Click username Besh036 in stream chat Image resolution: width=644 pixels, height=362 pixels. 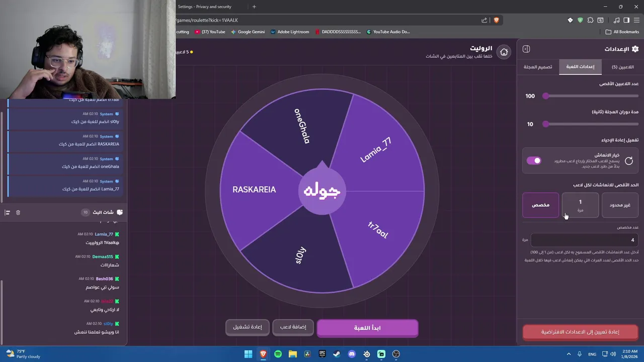(x=105, y=279)
